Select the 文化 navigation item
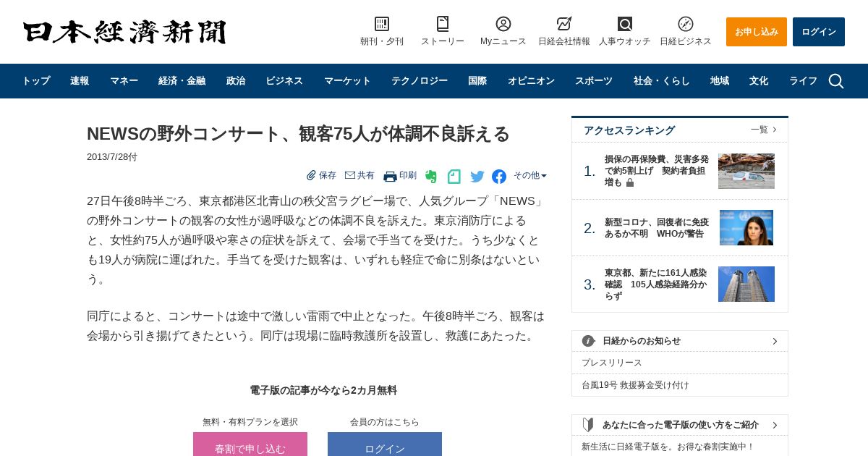868x456 pixels. [x=759, y=81]
